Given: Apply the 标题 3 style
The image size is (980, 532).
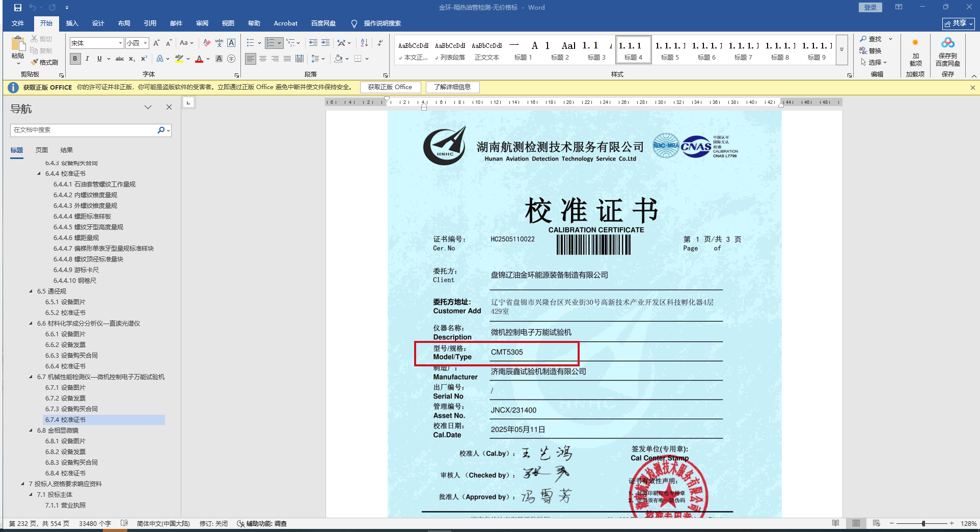Looking at the screenshot, I should coord(596,50).
